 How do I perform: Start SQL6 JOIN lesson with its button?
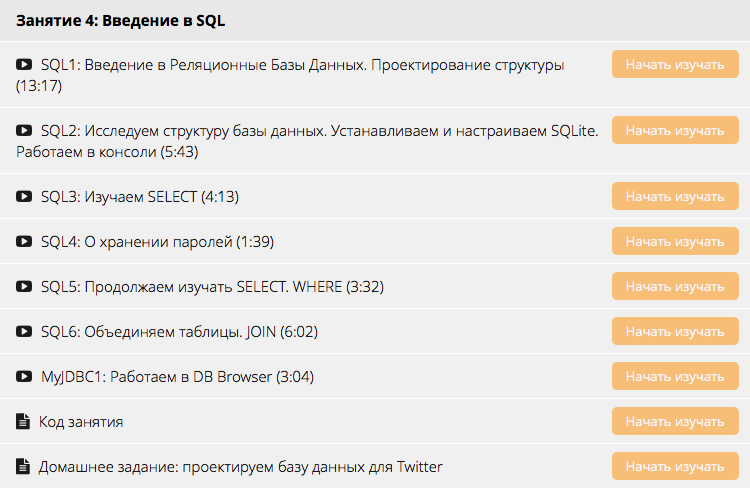click(668, 331)
